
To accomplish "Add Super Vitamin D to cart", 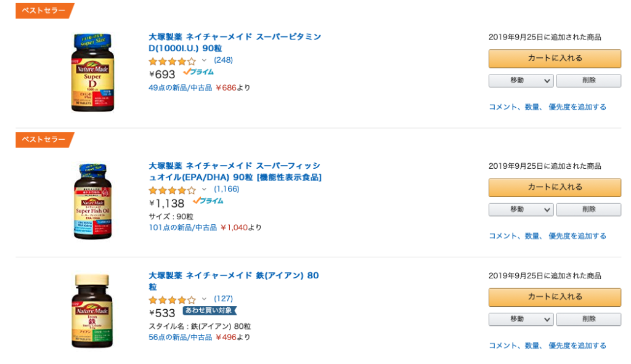I will coord(555,59).
